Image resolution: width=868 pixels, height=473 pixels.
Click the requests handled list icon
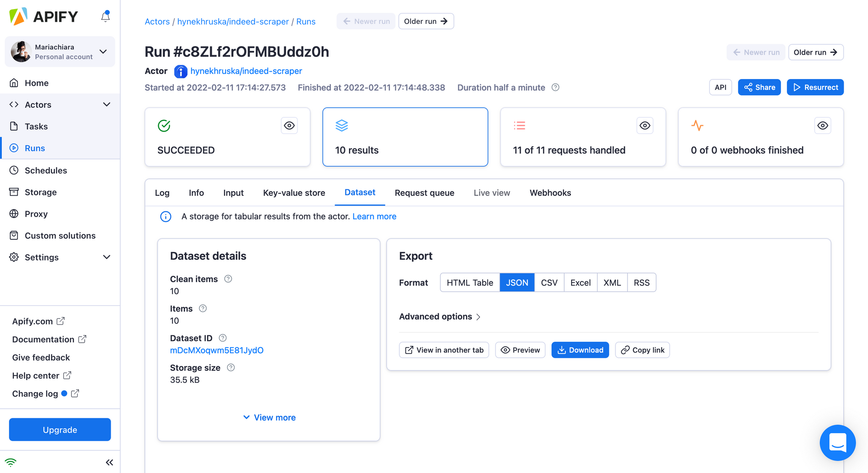pos(519,125)
